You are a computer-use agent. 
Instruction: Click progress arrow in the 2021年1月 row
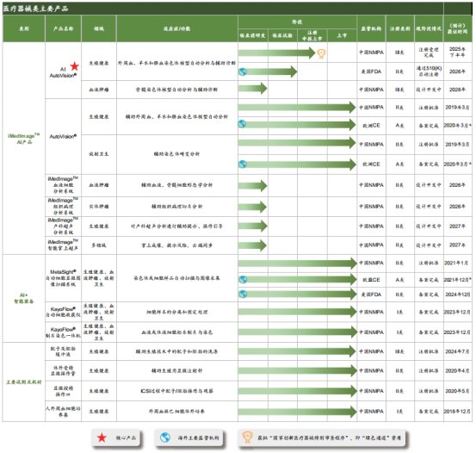coord(298,264)
